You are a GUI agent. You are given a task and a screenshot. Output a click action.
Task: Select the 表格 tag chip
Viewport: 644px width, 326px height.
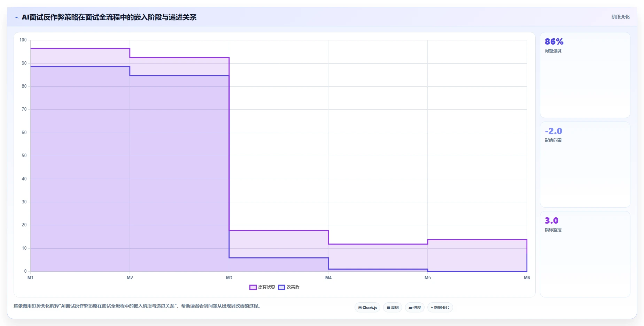(x=393, y=308)
